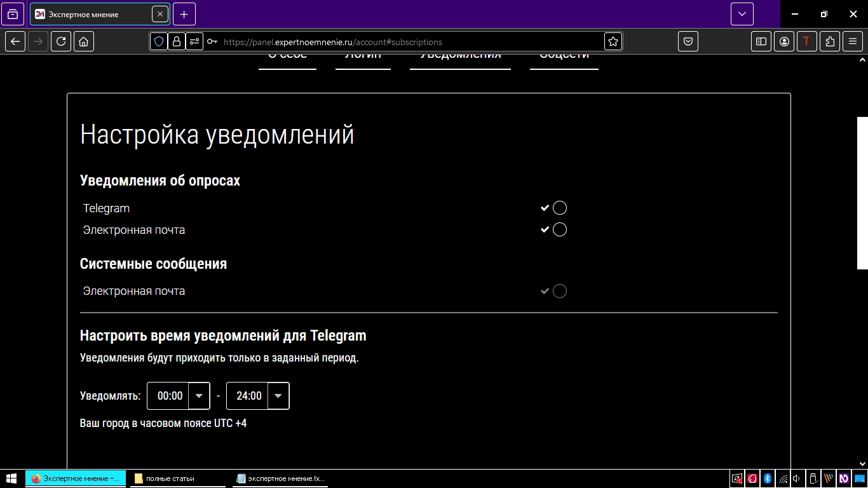Go to the browser home page

(x=84, y=42)
